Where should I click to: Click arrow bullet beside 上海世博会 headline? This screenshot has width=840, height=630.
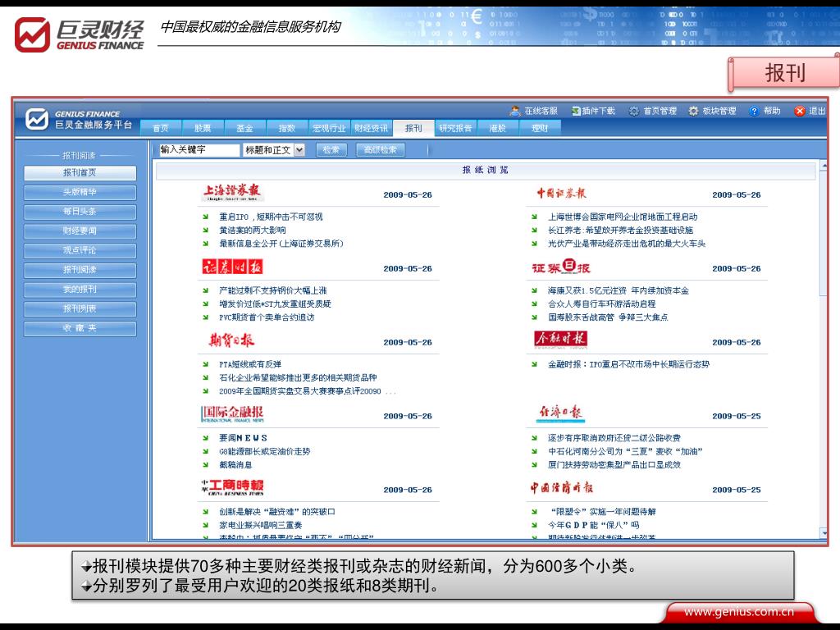coord(534,217)
